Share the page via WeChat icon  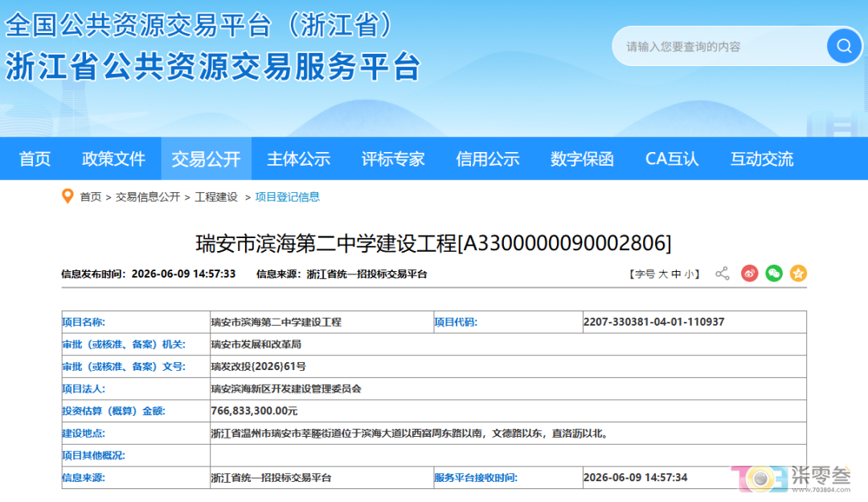(x=774, y=274)
